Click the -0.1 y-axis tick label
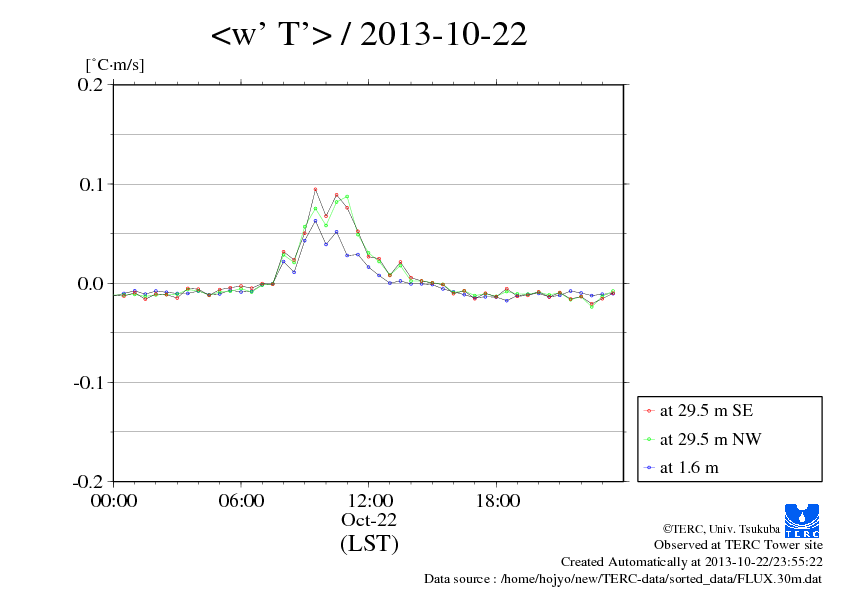The height and width of the screenshot is (595, 842). [x=88, y=383]
